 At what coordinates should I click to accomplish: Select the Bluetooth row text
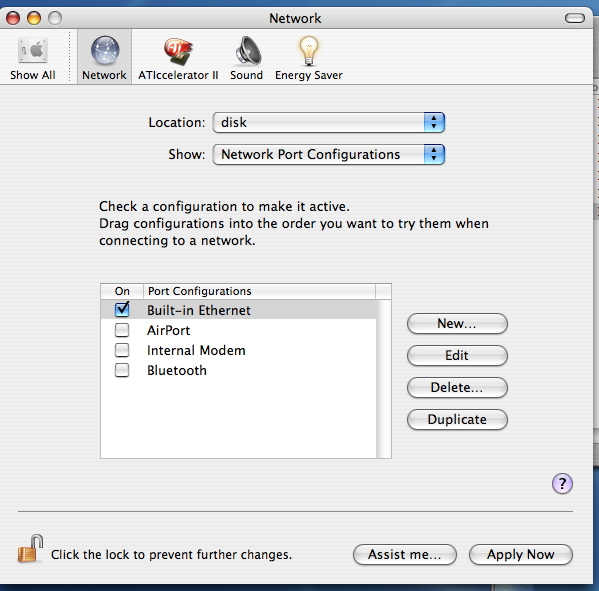[177, 370]
